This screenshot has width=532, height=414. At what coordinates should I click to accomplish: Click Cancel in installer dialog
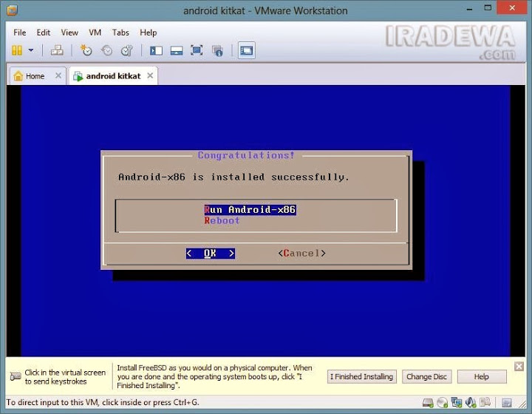[x=301, y=253]
